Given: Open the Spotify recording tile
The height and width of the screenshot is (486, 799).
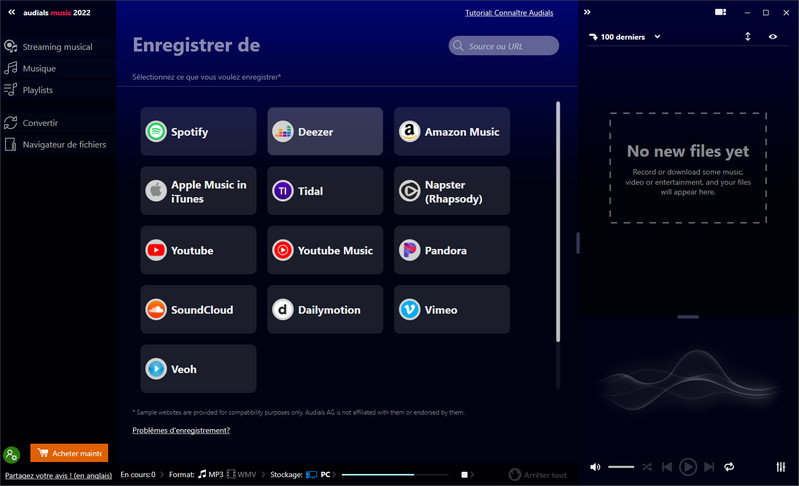Looking at the screenshot, I should [x=198, y=132].
